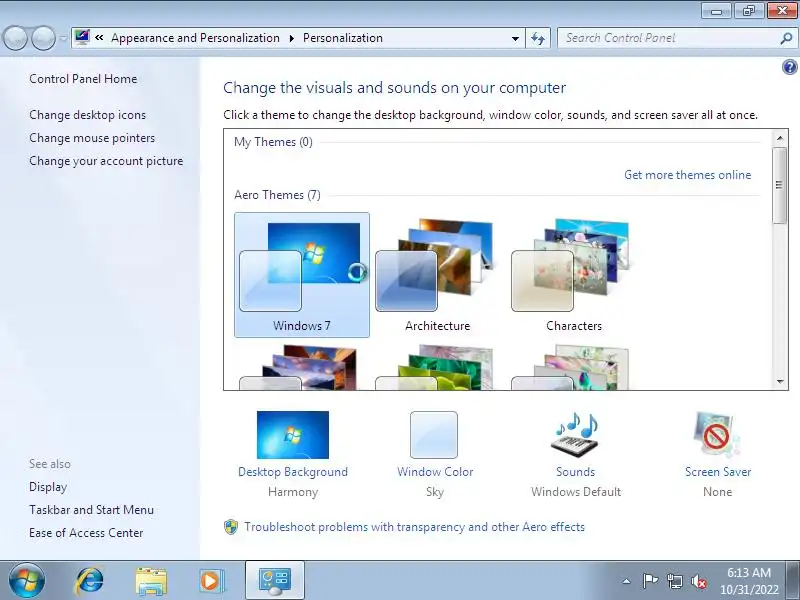The image size is (800, 600).
Task: Click Control Panel taskbar button
Action: (275, 581)
